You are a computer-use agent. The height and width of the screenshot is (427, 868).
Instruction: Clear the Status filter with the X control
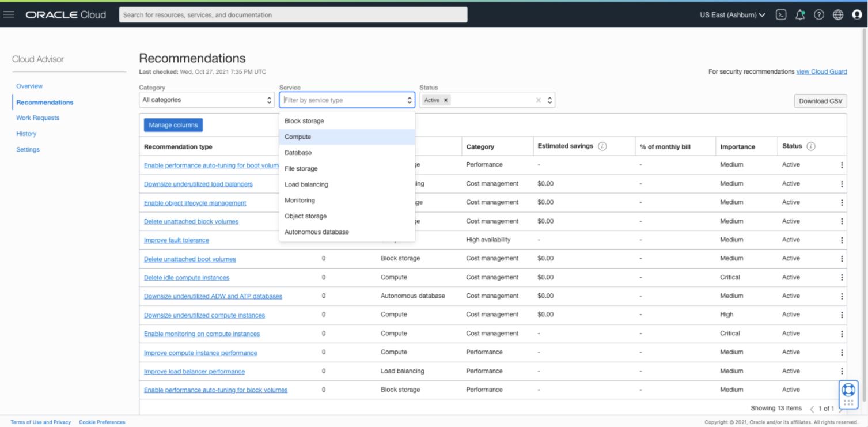[537, 100]
